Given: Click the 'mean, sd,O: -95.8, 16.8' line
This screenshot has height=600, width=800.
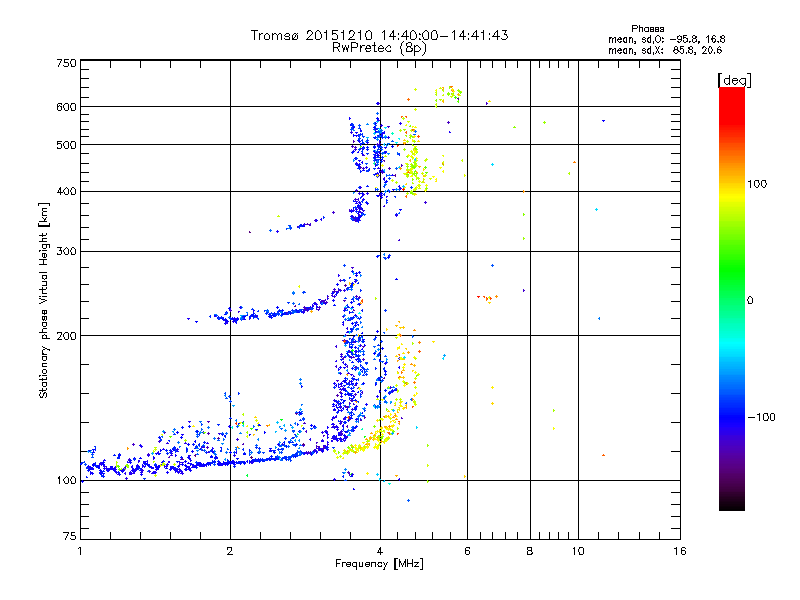Looking at the screenshot, I should pos(666,39).
